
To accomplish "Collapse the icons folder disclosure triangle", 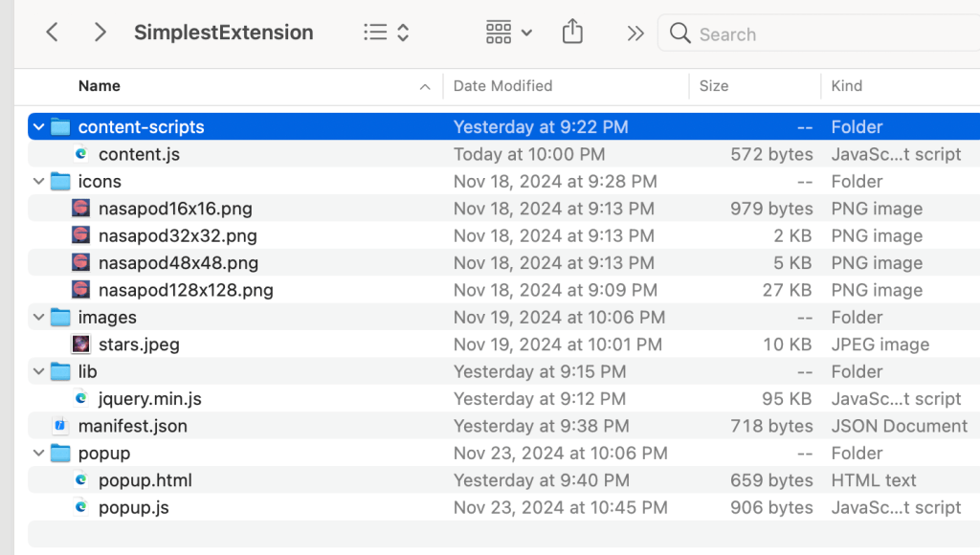I will [38, 182].
